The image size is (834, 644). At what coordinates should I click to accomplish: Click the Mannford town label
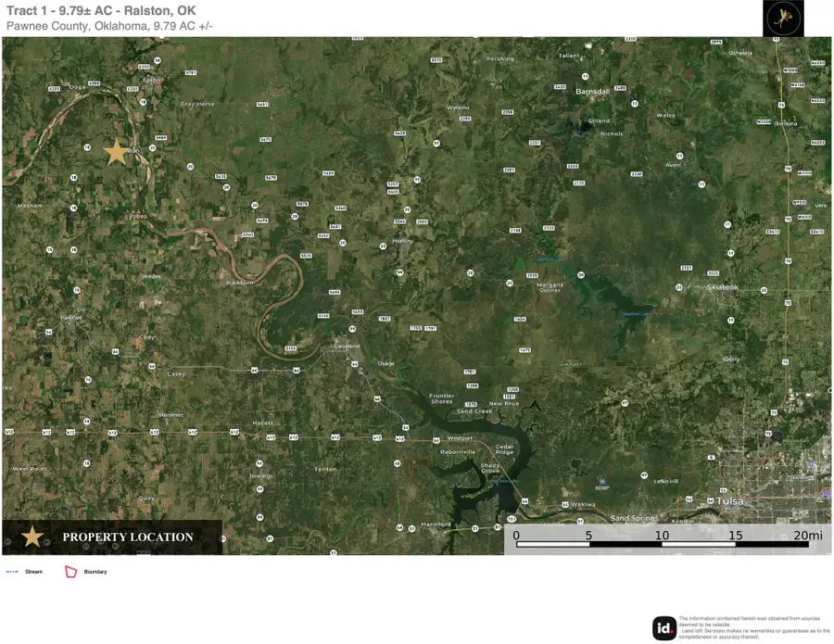(x=436, y=524)
